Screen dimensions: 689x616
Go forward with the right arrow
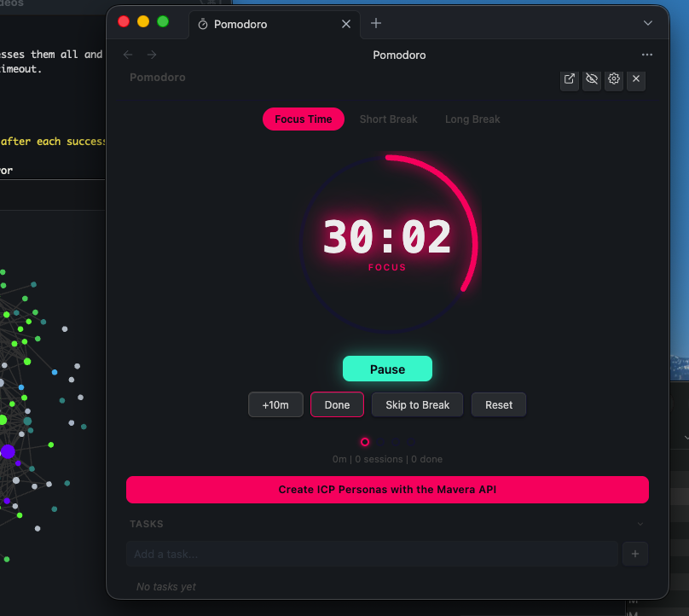[152, 55]
